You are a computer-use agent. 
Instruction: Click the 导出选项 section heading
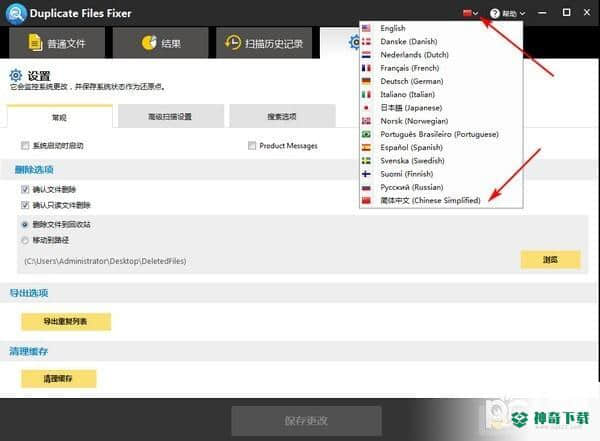[29, 293]
